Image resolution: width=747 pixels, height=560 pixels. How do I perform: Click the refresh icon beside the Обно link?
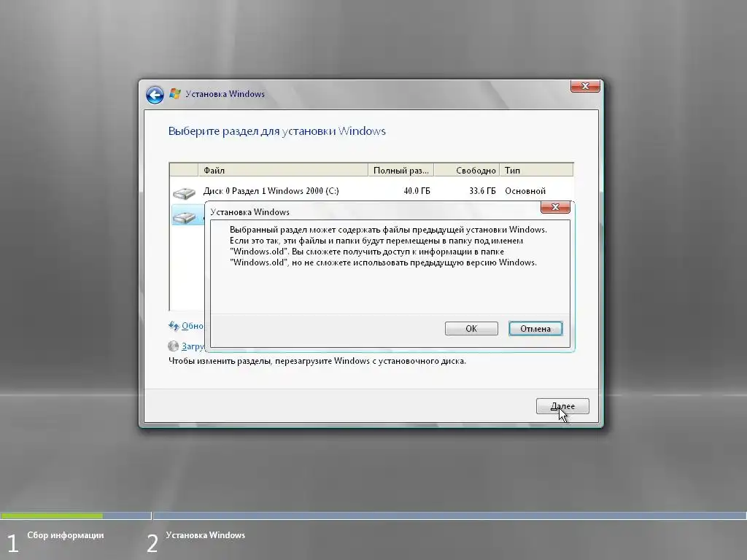174,326
